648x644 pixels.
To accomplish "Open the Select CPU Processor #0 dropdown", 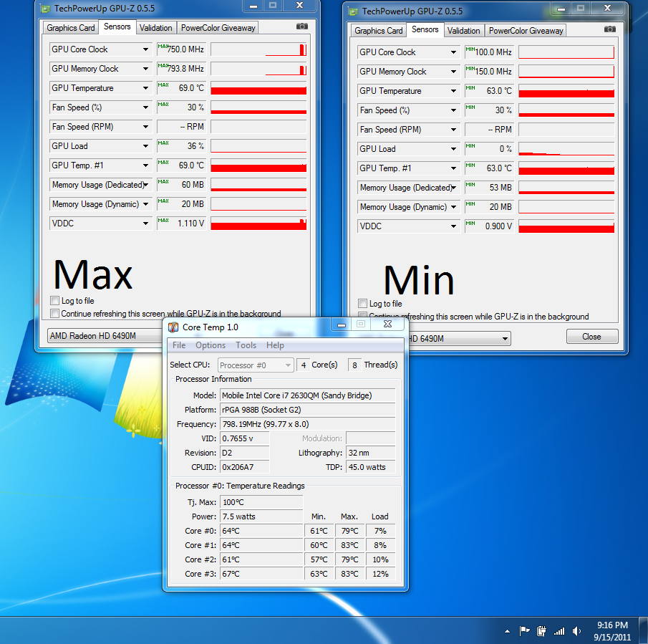I will (256, 365).
